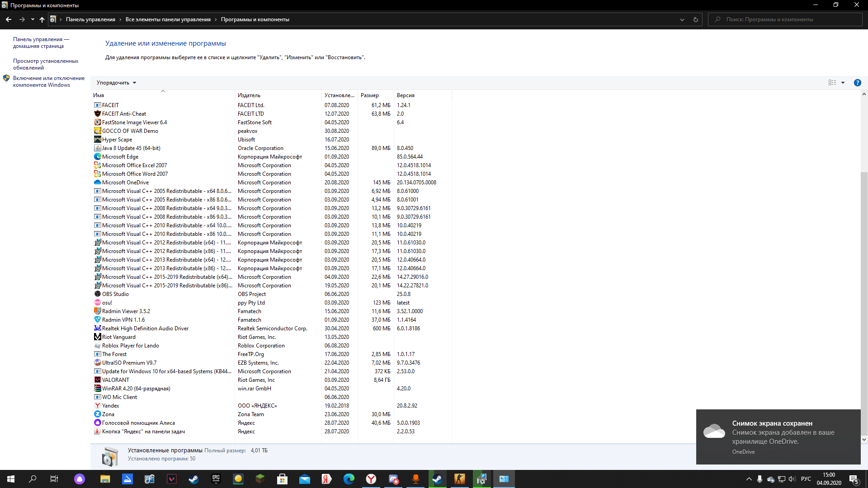
Task: Expand the address bar history dropdown
Action: coord(682,19)
